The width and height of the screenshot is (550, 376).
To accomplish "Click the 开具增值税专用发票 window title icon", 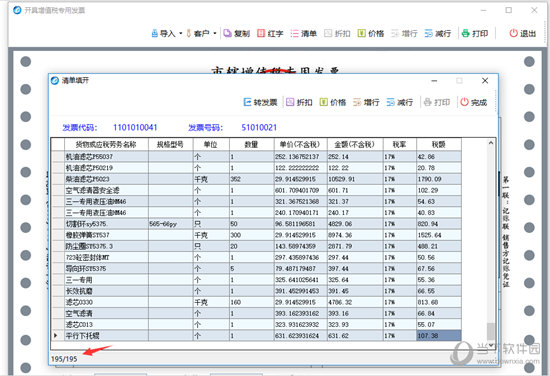I will [17, 10].
